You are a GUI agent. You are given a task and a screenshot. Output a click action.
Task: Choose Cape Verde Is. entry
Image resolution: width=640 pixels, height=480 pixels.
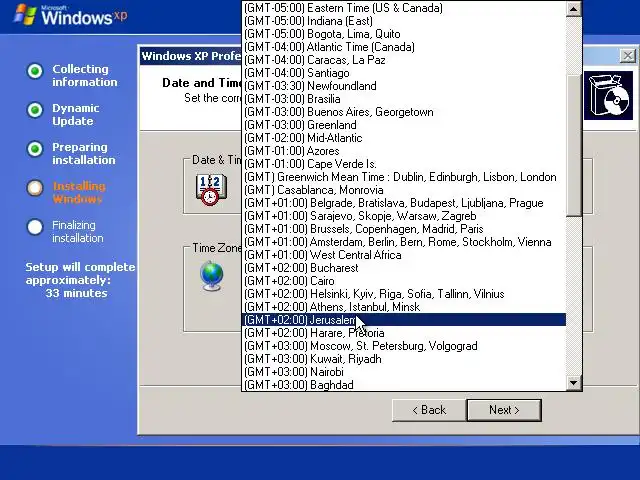pyautogui.click(x=404, y=164)
